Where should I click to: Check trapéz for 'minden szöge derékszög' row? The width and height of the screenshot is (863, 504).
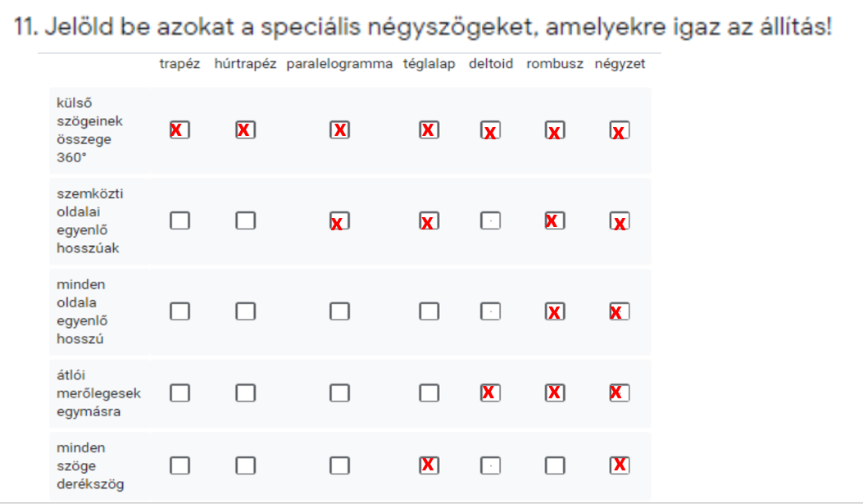tap(179, 465)
